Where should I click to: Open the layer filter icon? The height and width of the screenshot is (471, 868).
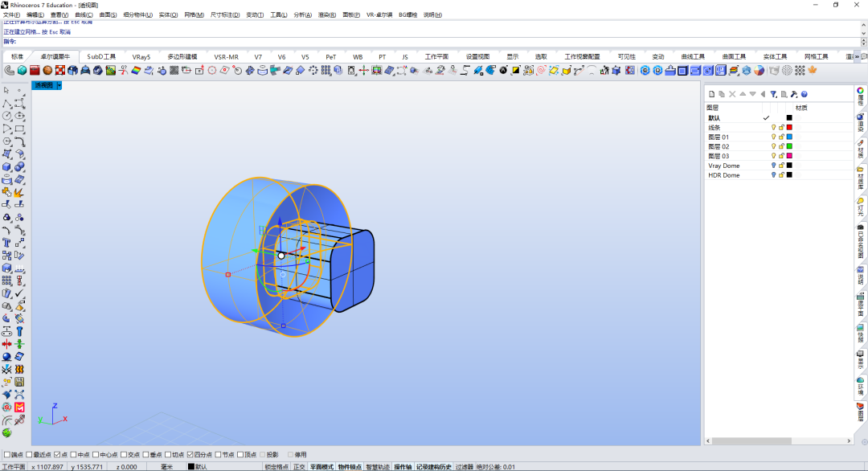point(773,94)
